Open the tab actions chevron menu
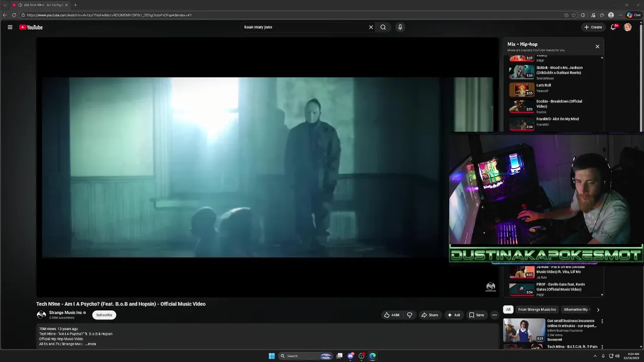 tap(5, 5)
